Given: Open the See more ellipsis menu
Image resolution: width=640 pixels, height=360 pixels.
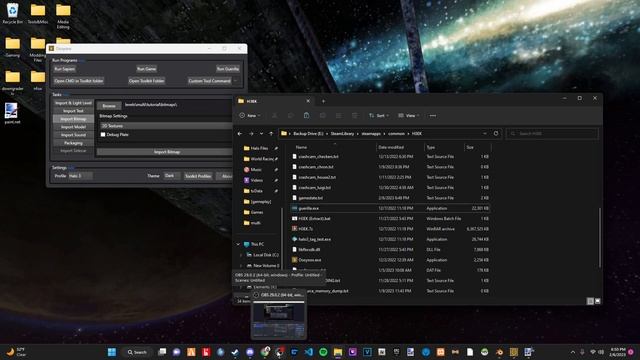Looking at the screenshot, I should (x=433, y=116).
